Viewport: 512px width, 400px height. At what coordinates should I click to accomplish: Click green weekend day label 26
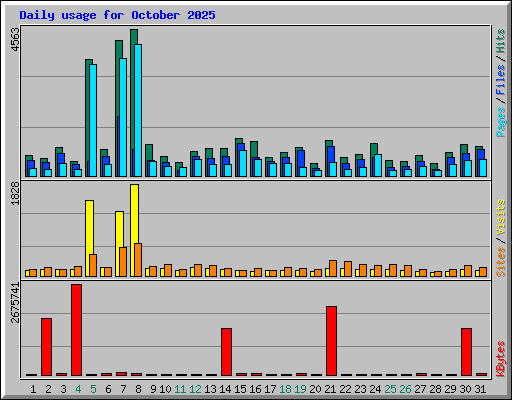405,389
